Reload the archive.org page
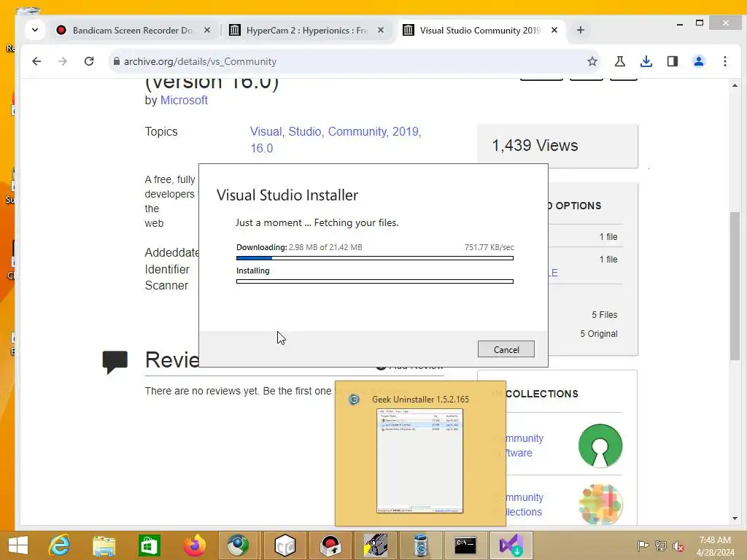 (88, 61)
